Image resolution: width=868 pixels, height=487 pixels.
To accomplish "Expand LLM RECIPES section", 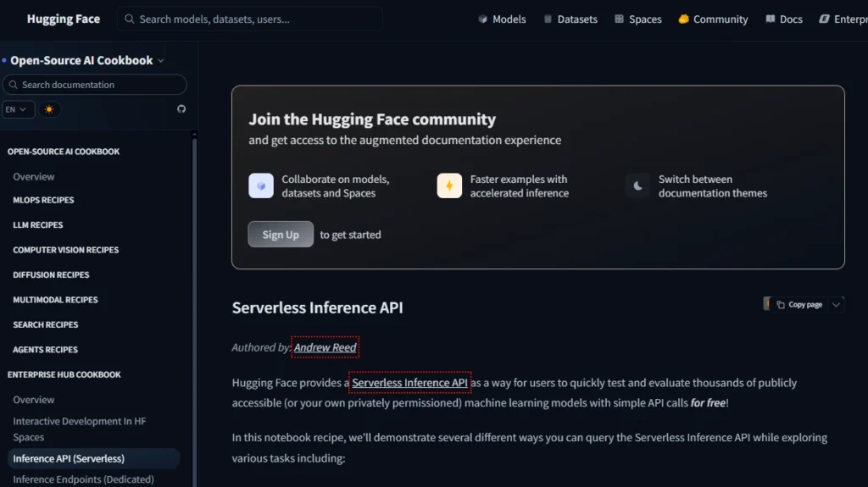I will (37, 224).
